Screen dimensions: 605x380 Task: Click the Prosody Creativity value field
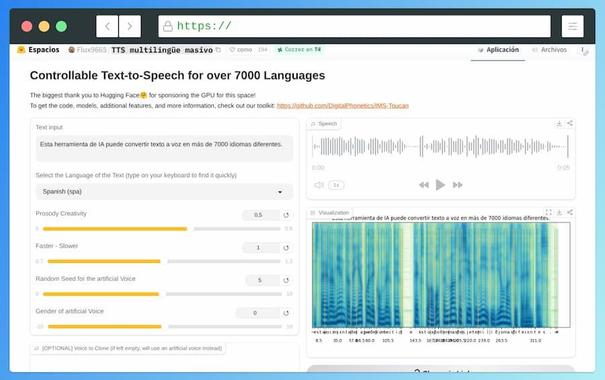[x=261, y=215]
